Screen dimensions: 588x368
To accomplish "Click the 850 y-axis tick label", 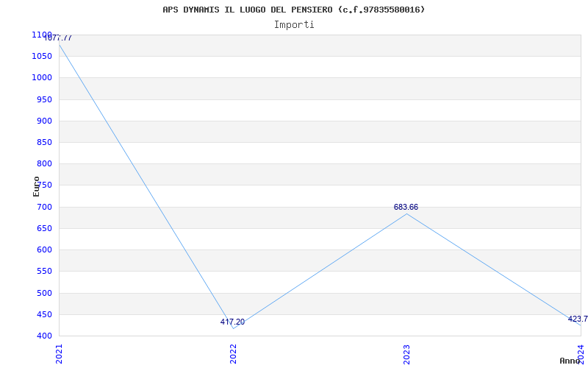I will click(x=44, y=142).
